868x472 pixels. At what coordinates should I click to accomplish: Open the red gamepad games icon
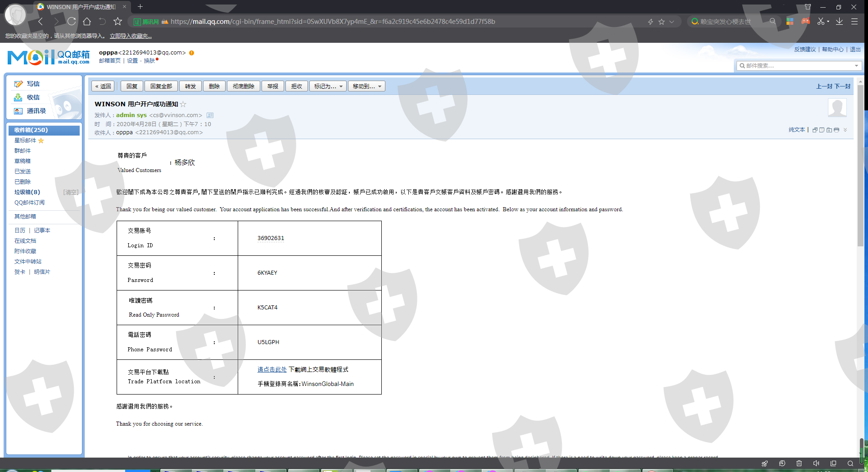pyautogui.click(x=805, y=21)
